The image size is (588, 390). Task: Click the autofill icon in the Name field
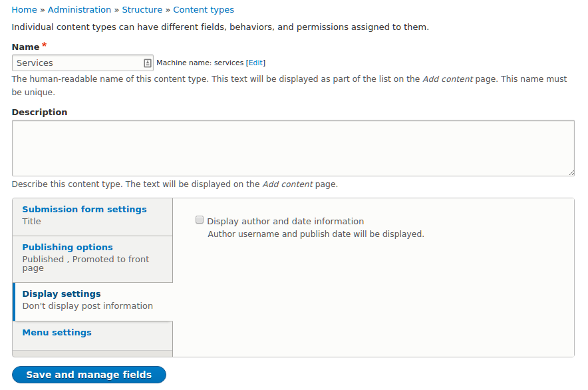tap(148, 63)
